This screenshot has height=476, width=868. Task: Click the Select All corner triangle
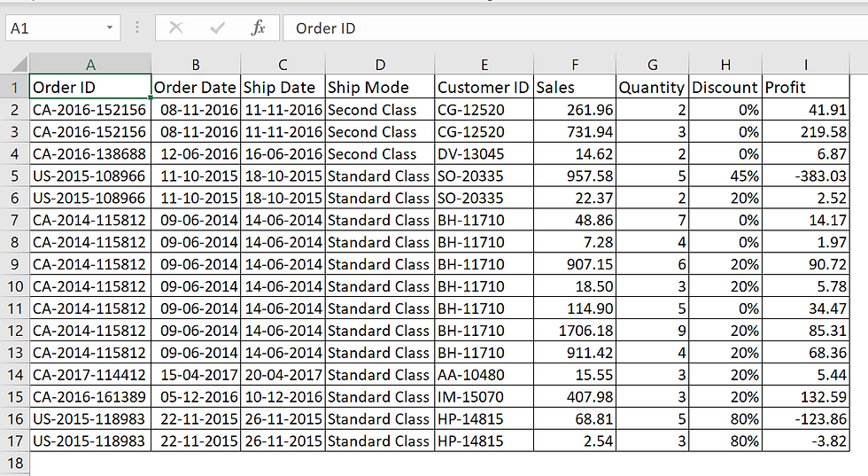15,65
